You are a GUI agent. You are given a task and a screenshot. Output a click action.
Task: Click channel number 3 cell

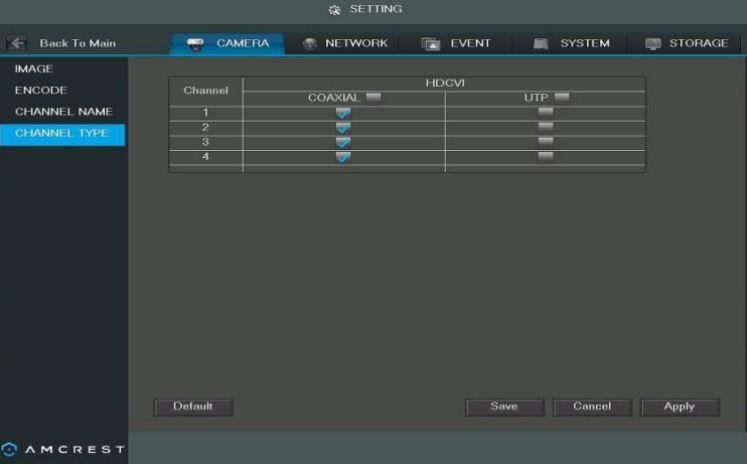206,142
